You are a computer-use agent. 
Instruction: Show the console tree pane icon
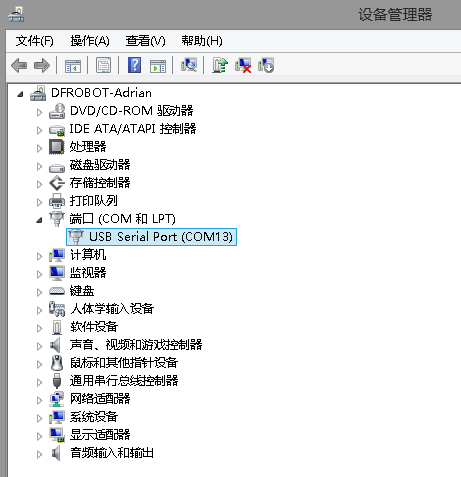73,66
